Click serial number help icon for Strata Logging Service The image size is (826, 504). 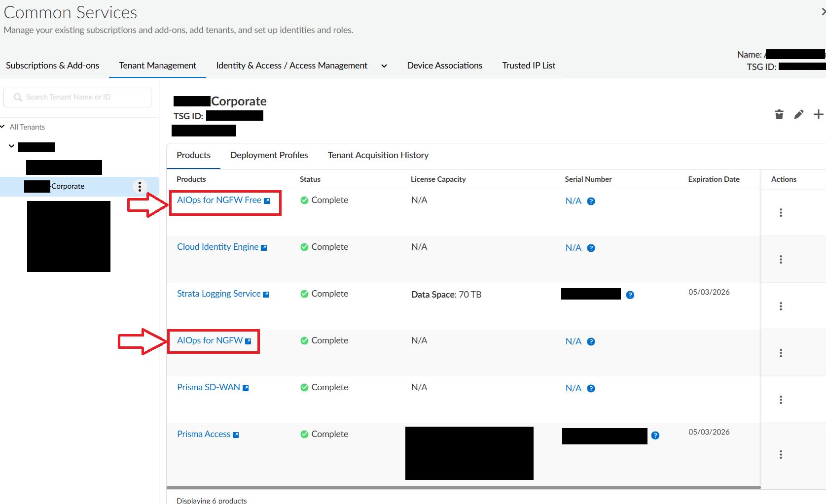coord(630,295)
